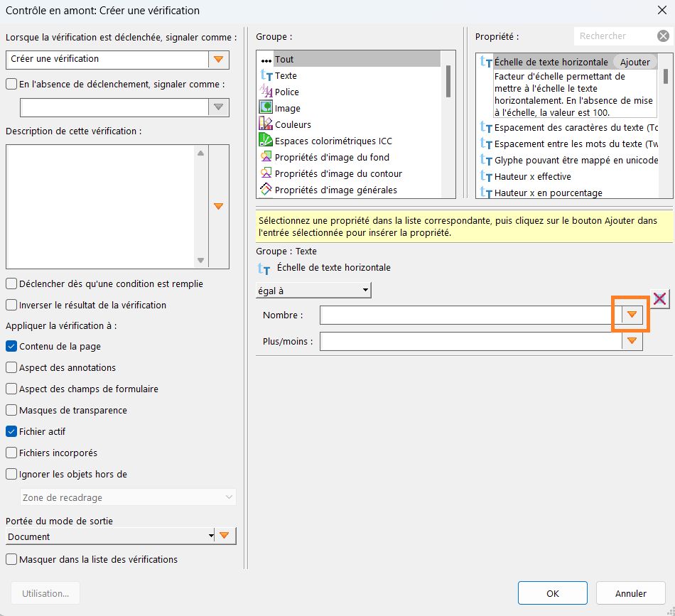Clear the Rechercher search field
The image size is (675, 616).
coord(664,36)
